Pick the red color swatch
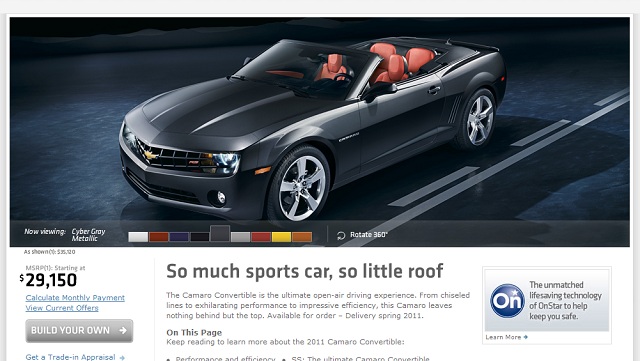Image resolution: width=640 pixels, height=361 pixels. pos(261,237)
